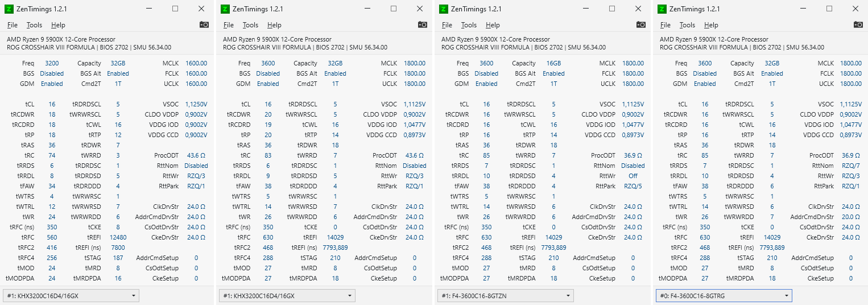Open Tools menu in the 3200 MHz window
The width and height of the screenshot is (868, 305).
[34, 25]
